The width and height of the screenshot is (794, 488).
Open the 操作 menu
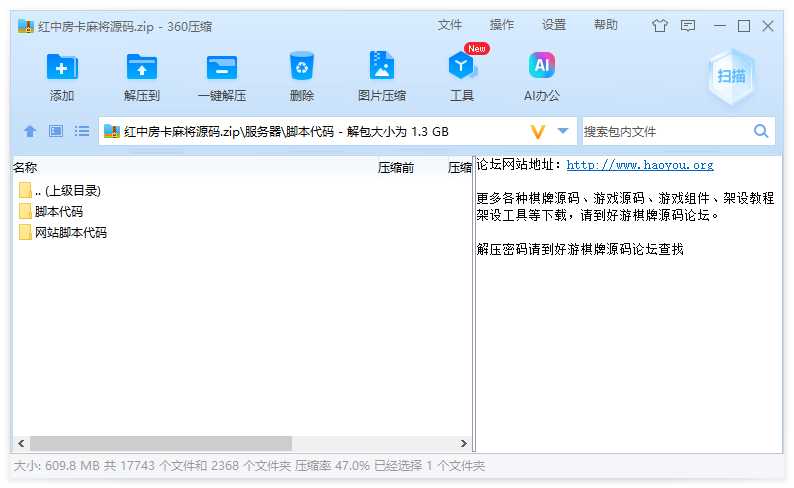[x=502, y=25]
